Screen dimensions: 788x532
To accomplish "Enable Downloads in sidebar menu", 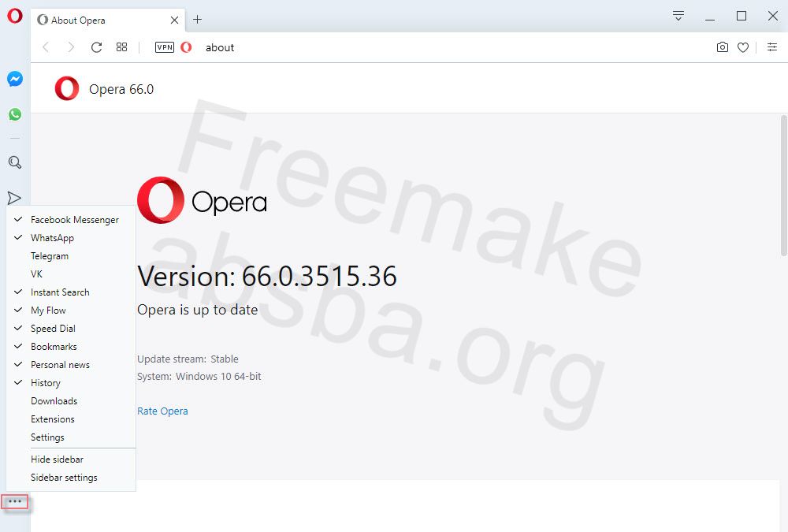I will (x=71, y=400).
